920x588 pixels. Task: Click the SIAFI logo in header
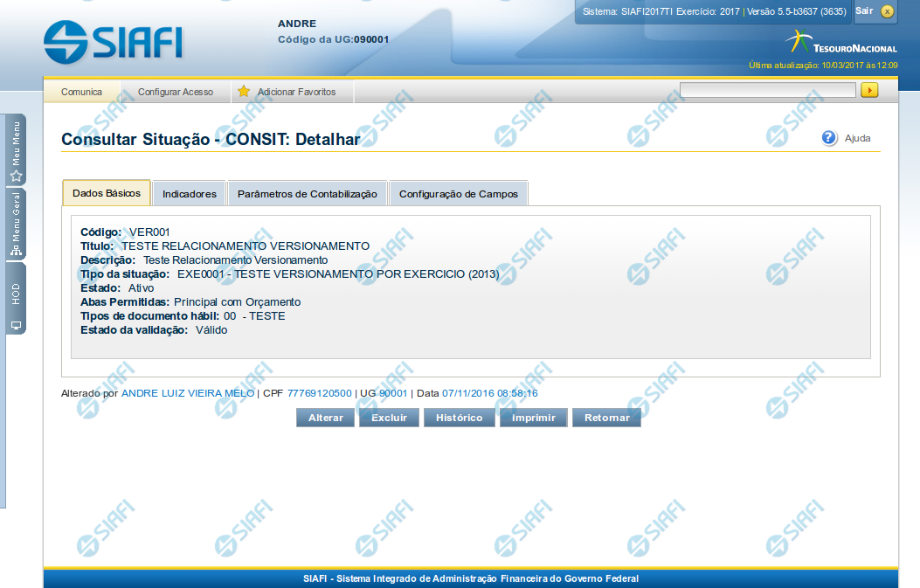(113, 40)
